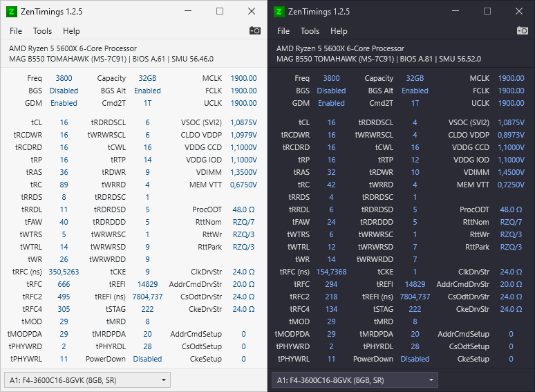The image size is (535, 392).
Task: Click VDIMM value 1,3500V in light window
Action: point(243,172)
